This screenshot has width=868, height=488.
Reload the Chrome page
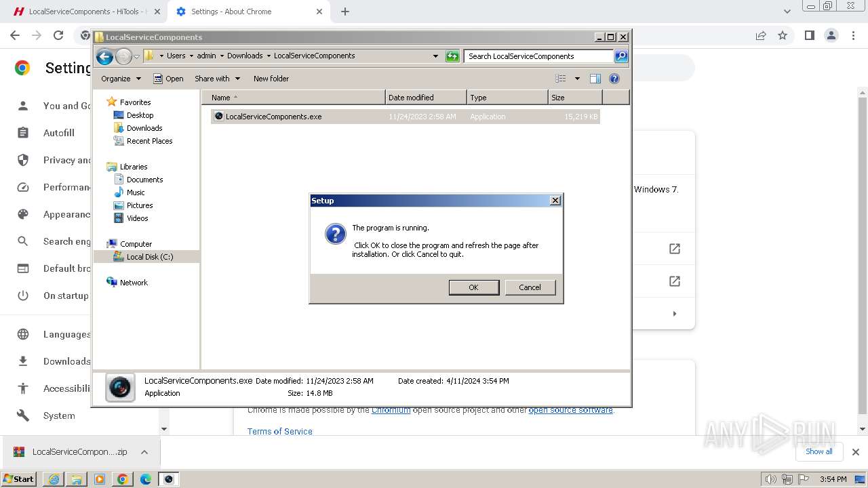tap(58, 35)
